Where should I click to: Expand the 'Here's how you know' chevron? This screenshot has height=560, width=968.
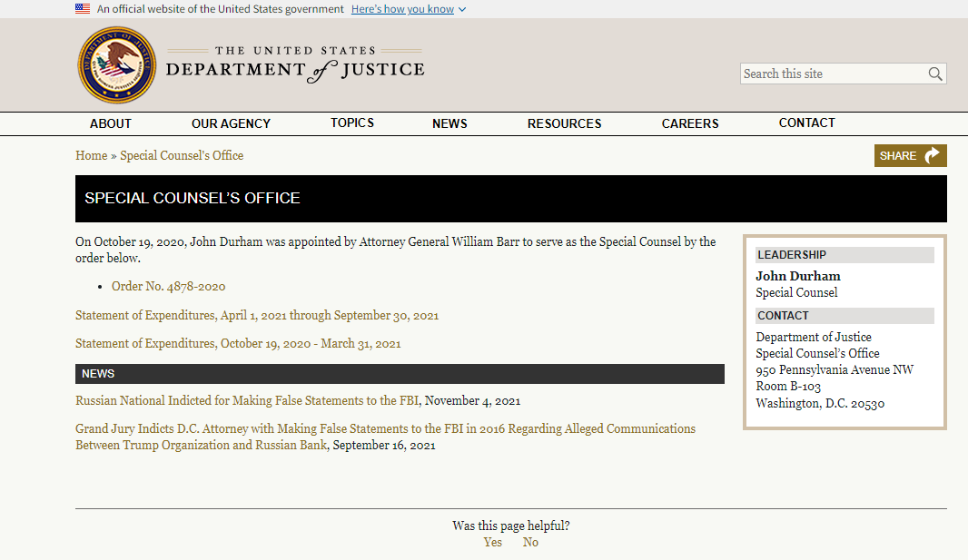(462, 9)
